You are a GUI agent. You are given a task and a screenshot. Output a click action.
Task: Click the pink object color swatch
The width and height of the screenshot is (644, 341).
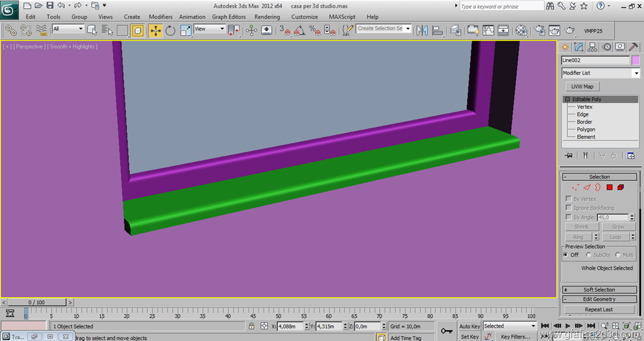click(636, 60)
